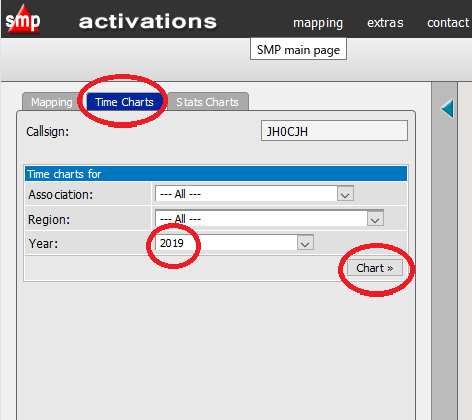Select the Region combo box showing All
The image size is (472, 420).
269,219
